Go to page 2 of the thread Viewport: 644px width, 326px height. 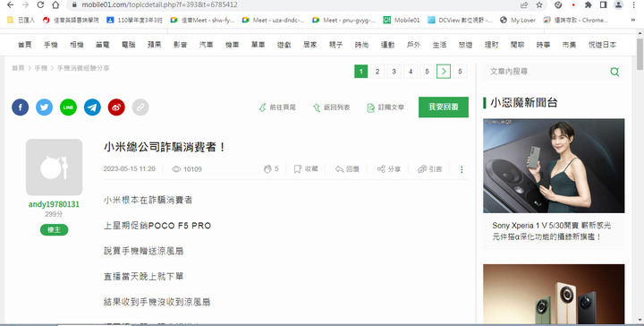pos(377,72)
